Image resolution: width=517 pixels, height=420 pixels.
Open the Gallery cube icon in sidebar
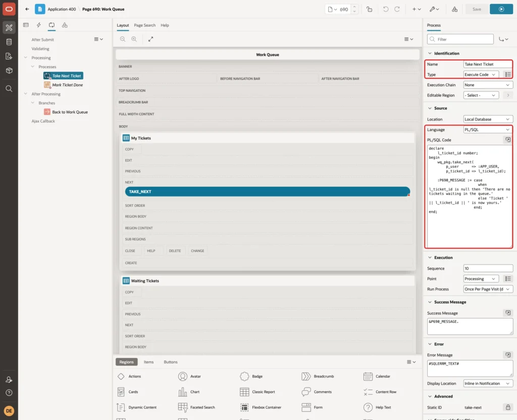coord(9,70)
